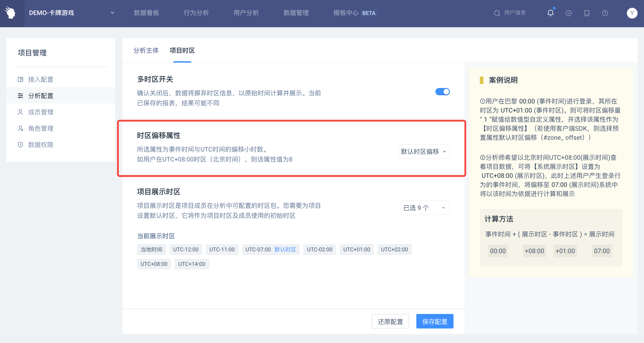The image size is (644, 343).
Task: Click the UTC+14:00 timezone tag
Action: pos(192,264)
